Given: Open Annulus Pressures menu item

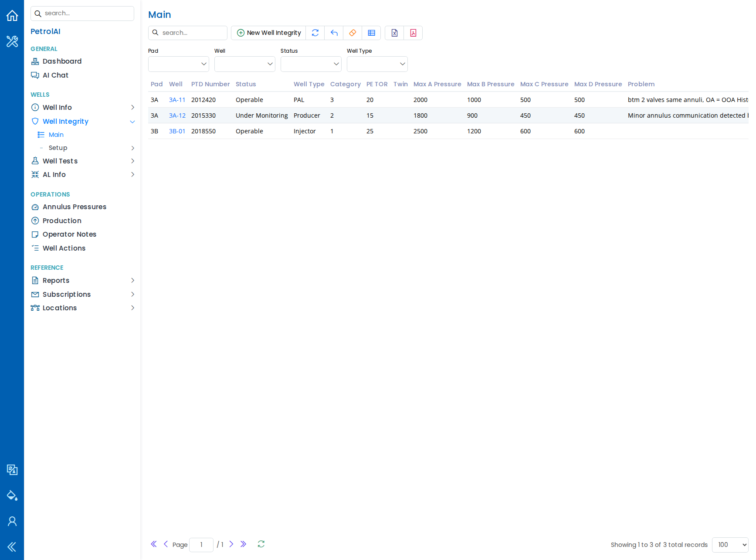Looking at the screenshot, I should click(x=75, y=207).
